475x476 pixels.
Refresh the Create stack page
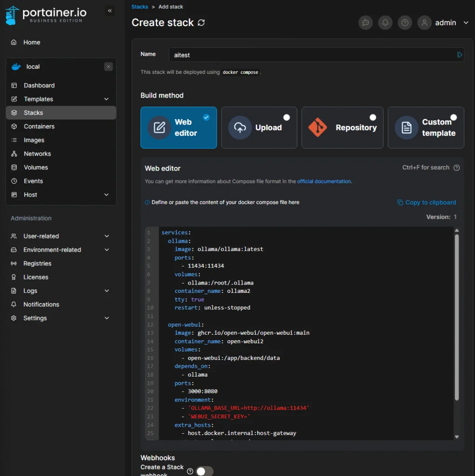(201, 23)
